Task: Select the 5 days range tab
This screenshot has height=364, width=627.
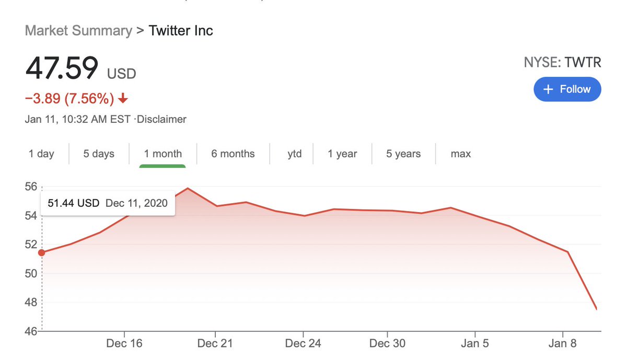Action: click(x=99, y=154)
